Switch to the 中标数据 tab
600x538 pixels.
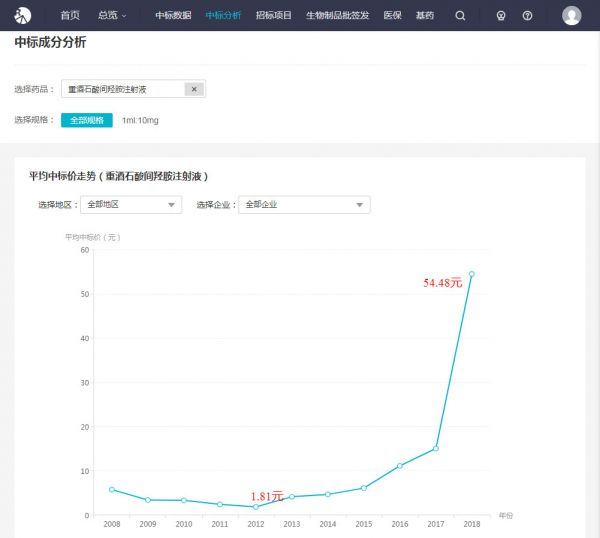[x=173, y=16]
